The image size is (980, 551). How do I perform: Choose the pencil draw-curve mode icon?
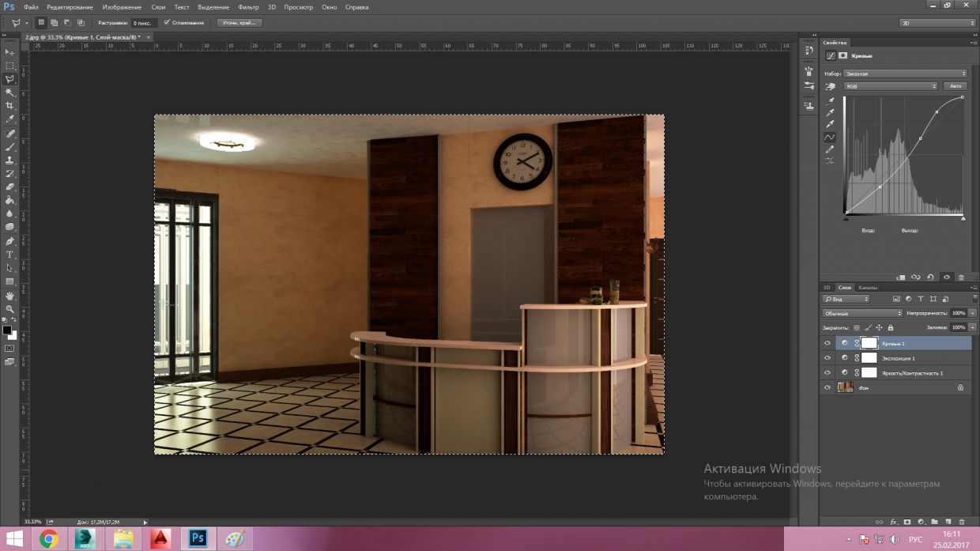coord(831,149)
